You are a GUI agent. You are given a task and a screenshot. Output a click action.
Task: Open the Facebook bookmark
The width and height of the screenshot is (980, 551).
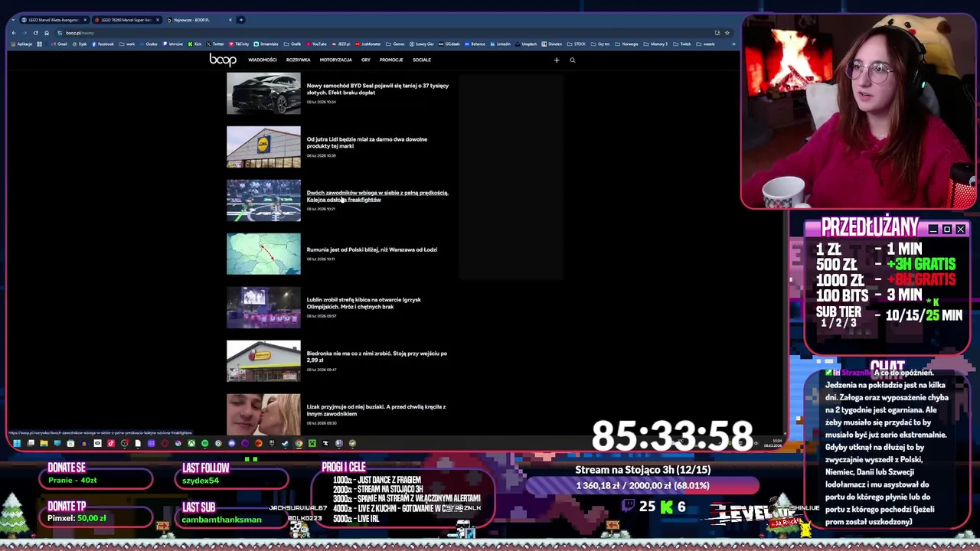pyautogui.click(x=103, y=44)
